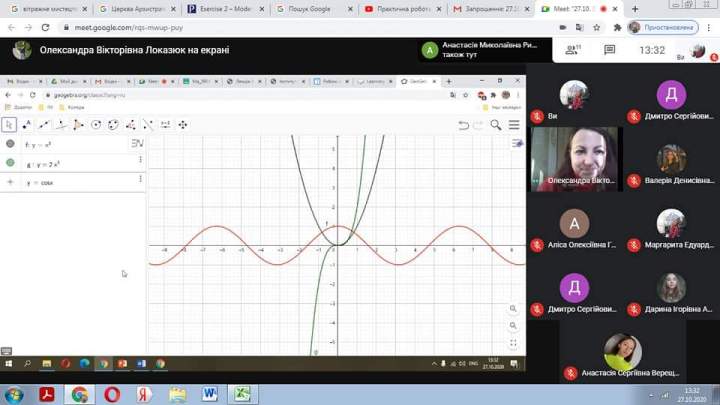Click Анастасія Миколаївна join notification

click(484, 50)
